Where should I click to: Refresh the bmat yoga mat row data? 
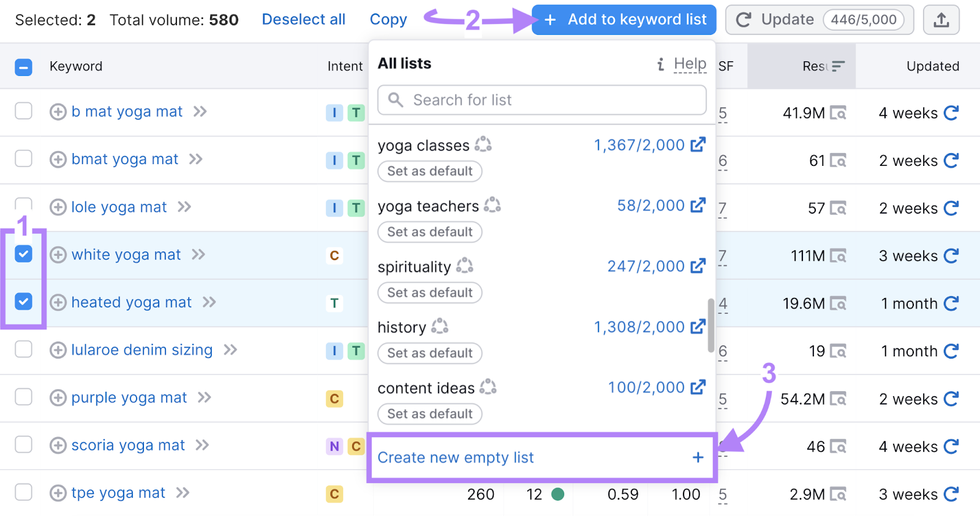tap(951, 160)
